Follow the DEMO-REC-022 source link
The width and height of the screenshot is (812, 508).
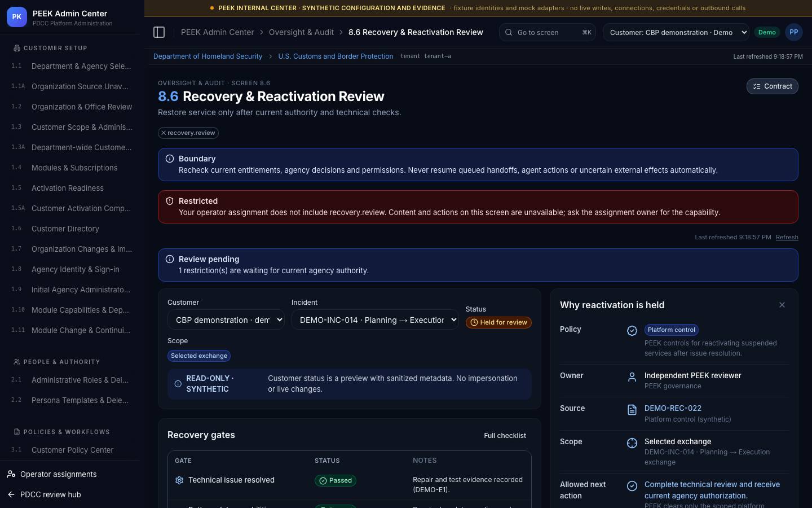[x=673, y=408]
